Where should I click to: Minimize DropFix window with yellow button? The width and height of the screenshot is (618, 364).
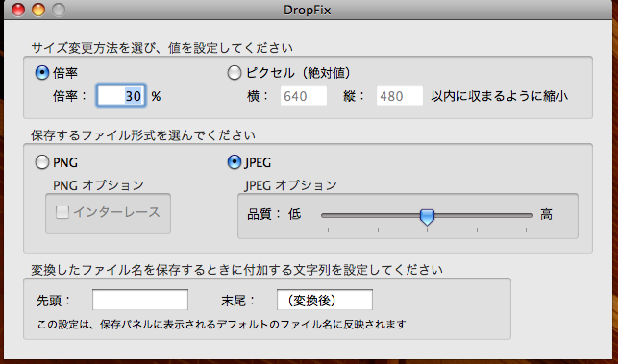pos(38,10)
